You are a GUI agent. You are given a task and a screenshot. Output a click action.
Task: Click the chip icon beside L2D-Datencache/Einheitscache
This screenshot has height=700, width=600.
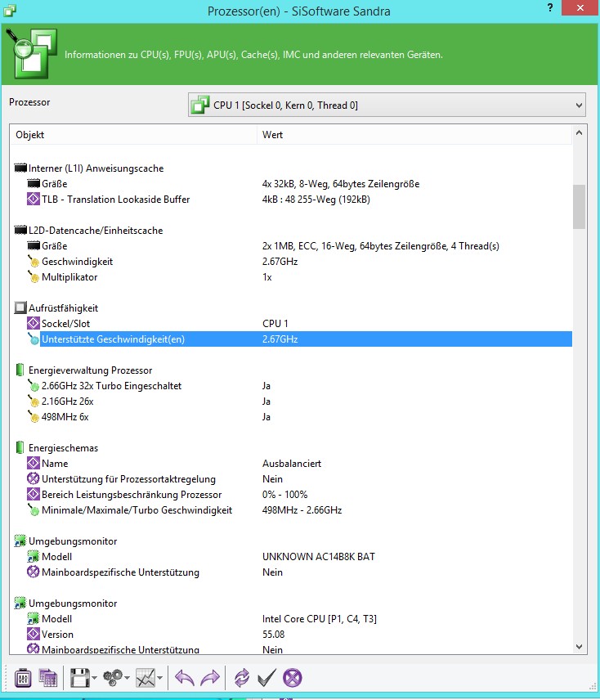click(20, 231)
